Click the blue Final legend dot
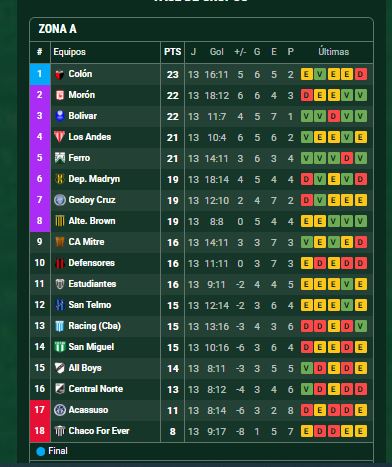Screen dimensions: 392x467 tap(41, 451)
